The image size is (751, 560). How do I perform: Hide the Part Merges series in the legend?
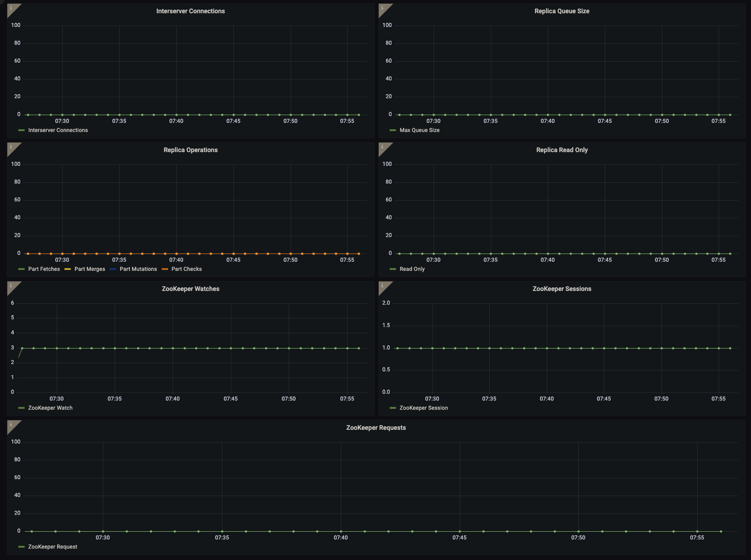90,269
